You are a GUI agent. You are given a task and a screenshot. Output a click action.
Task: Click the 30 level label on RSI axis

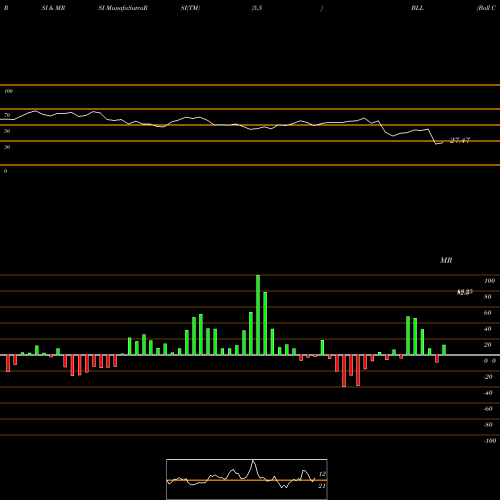pos(7,147)
